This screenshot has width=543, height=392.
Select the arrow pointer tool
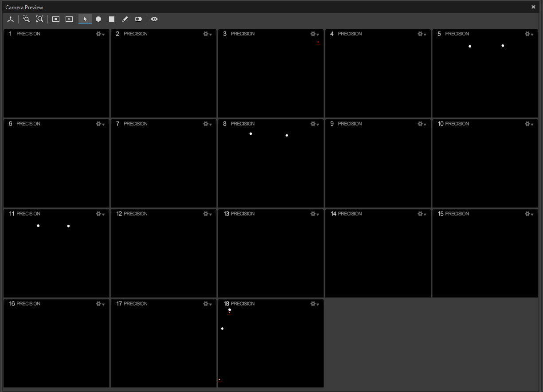[x=85, y=19]
